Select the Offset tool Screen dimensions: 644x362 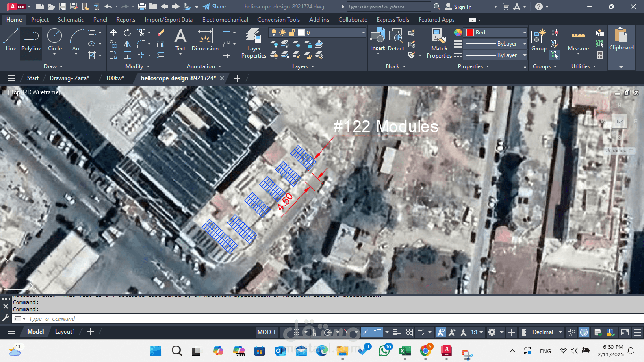(160, 55)
